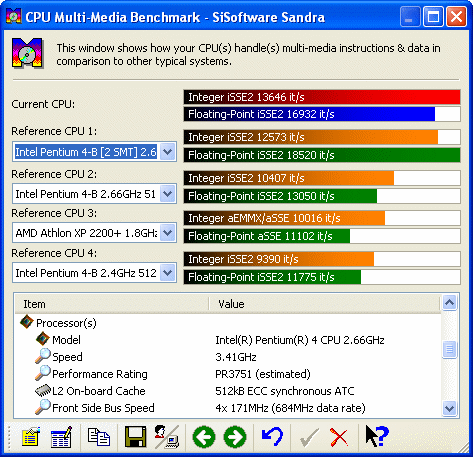Viewport: 473px width, 457px height.
Task: Click the table edit icon in the bottom toolbar
Action: click(61, 437)
